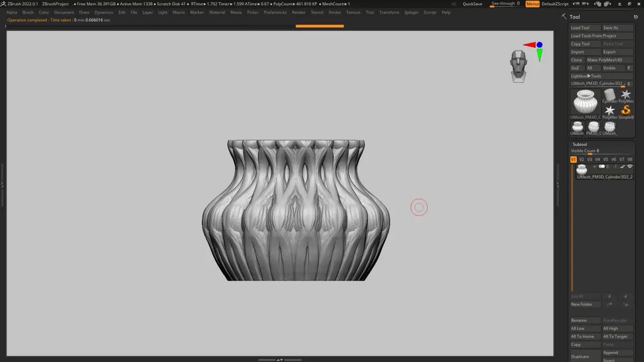Toggle visibility set V1

pos(573,159)
